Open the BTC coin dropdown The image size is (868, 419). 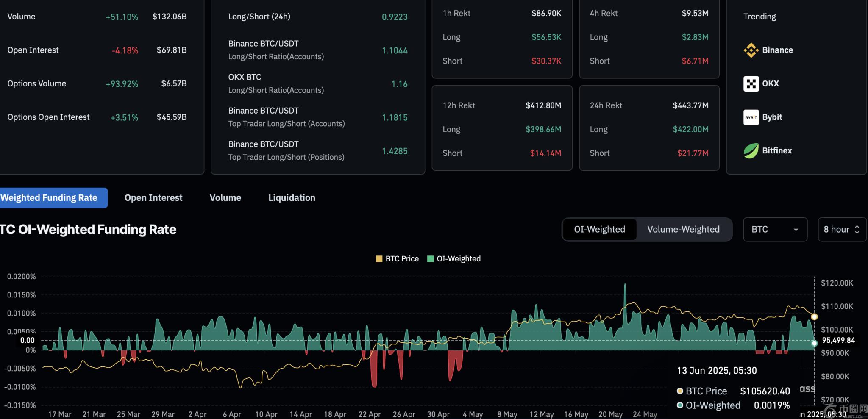[775, 229]
